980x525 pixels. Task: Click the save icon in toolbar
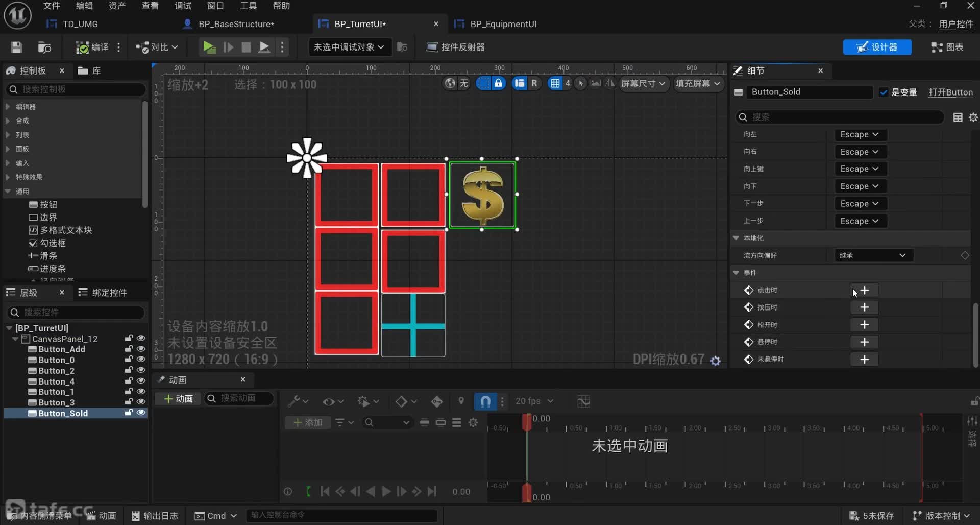pos(16,47)
